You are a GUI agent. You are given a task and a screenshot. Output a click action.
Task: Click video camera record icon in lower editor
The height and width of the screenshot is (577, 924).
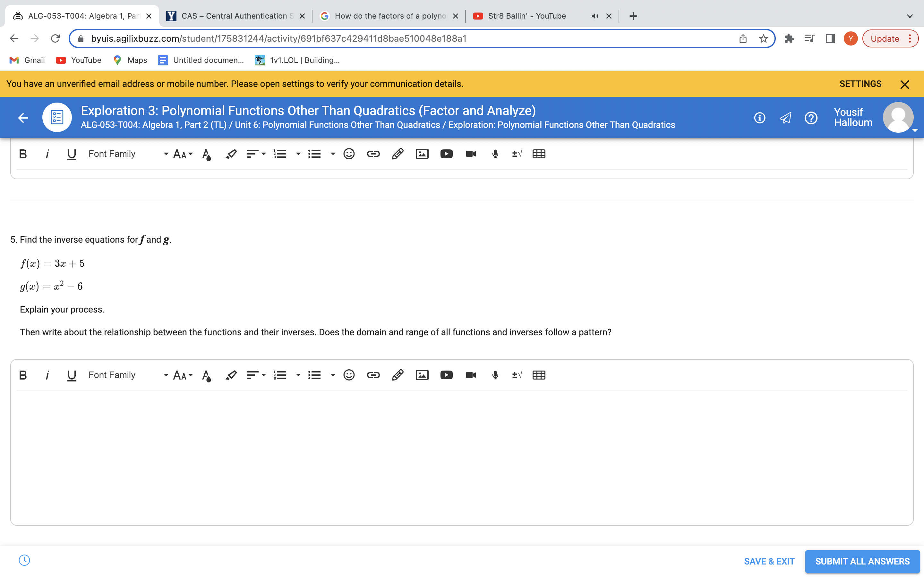(x=471, y=375)
